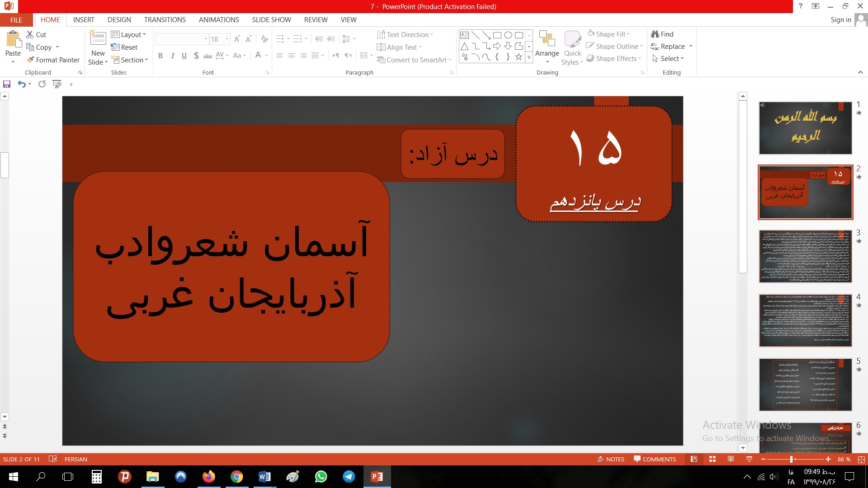
Task: Decrease font size with the smaller A icon
Action: tap(248, 39)
